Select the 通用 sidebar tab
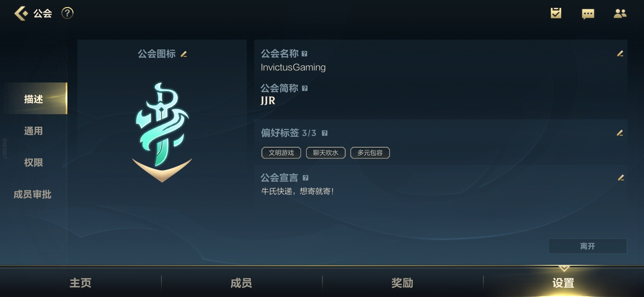This screenshot has height=297, width=644. click(x=34, y=131)
